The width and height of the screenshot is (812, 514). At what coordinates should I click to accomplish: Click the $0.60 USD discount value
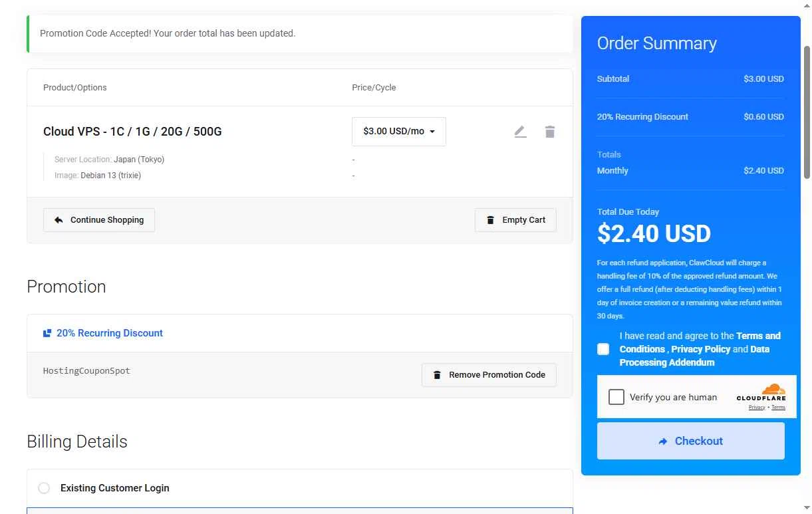point(763,116)
